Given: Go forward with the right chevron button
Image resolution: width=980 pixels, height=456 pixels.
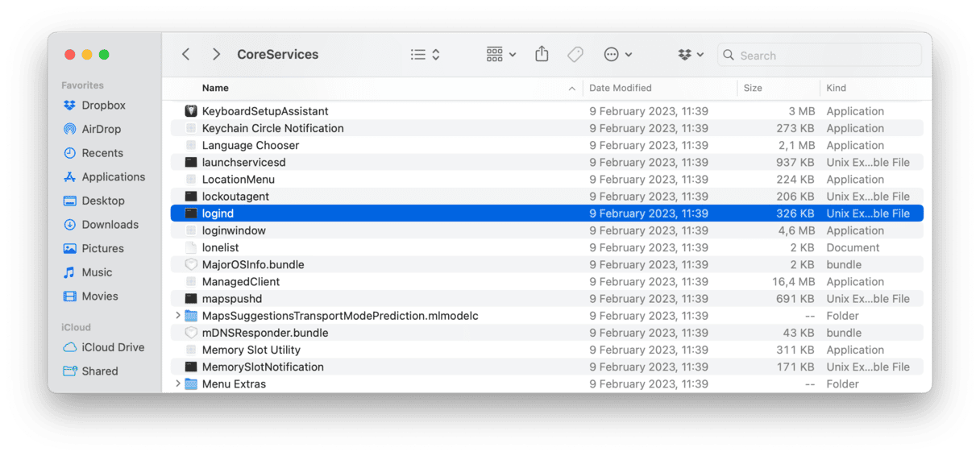Looking at the screenshot, I should 216,54.
